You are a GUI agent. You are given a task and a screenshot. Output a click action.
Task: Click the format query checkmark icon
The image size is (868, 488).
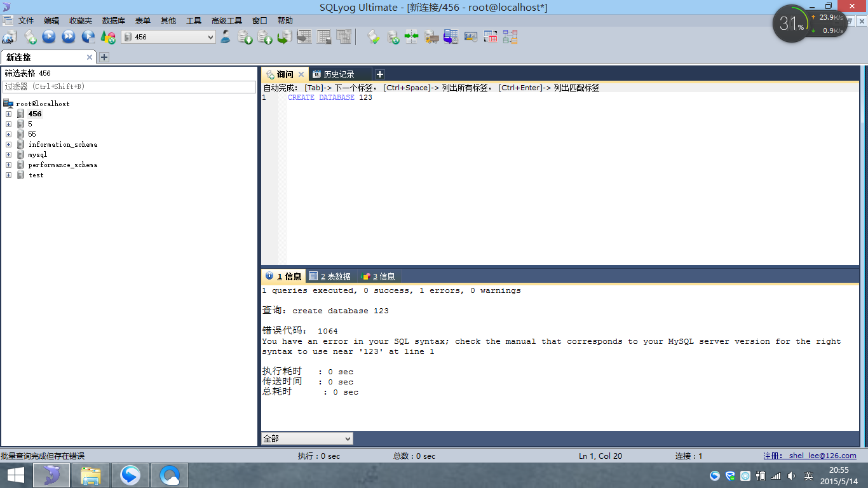tap(374, 37)
